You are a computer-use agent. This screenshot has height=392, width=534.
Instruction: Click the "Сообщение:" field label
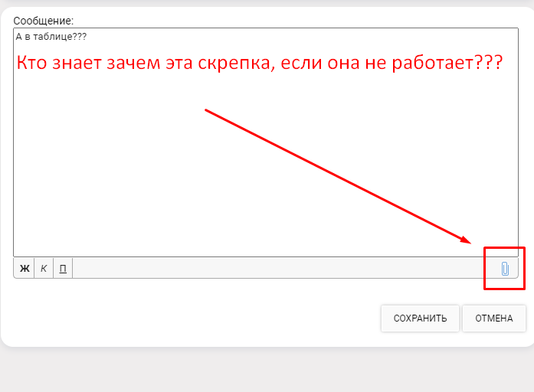[43, 21]
